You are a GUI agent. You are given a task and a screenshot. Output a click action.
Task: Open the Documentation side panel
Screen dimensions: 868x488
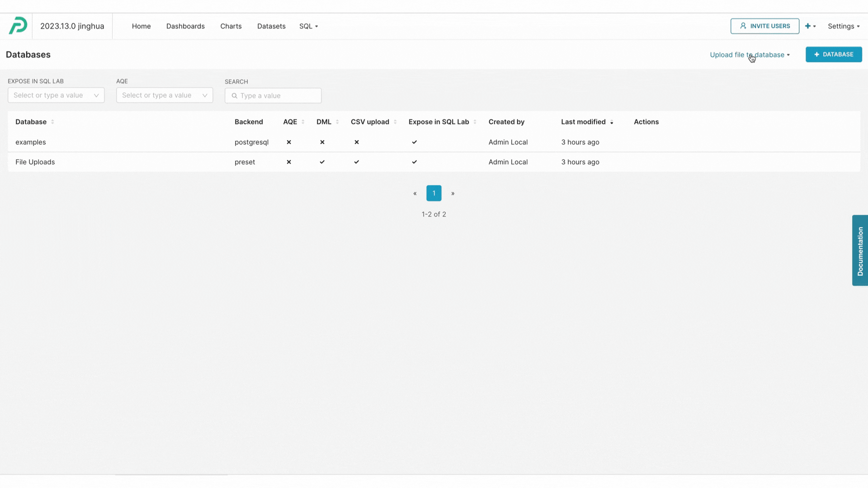point(860,250)
